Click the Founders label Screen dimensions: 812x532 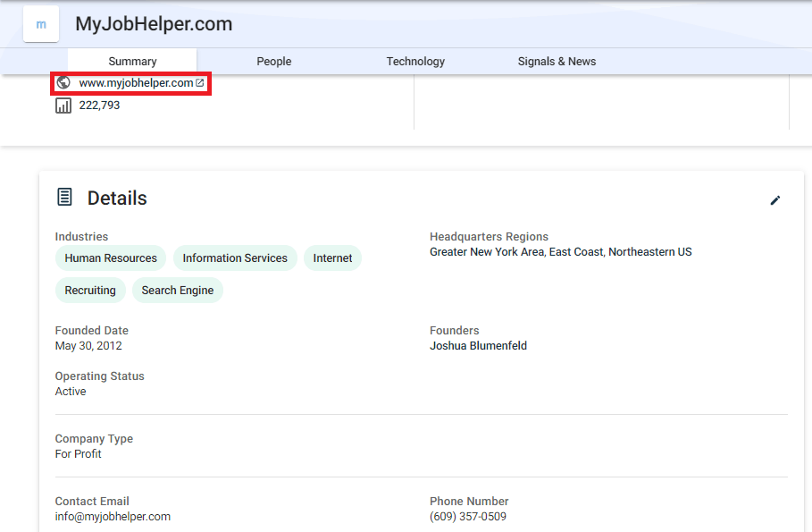coord(454,330)
